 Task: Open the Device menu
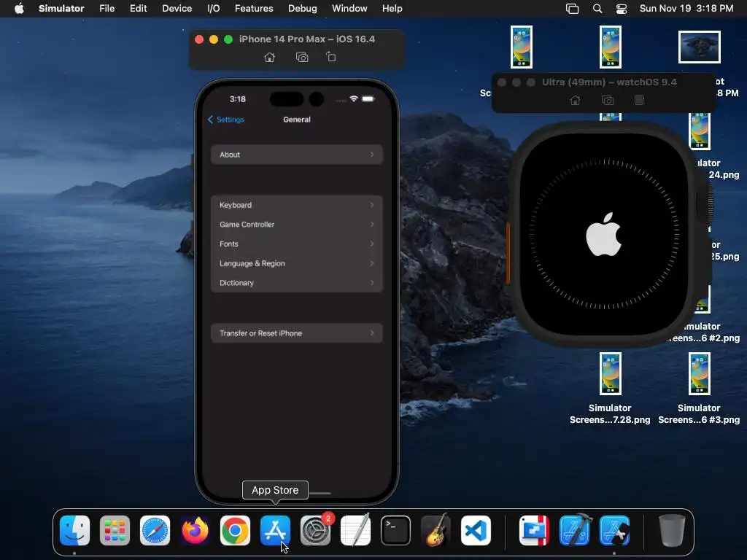[x=177, y=9]
